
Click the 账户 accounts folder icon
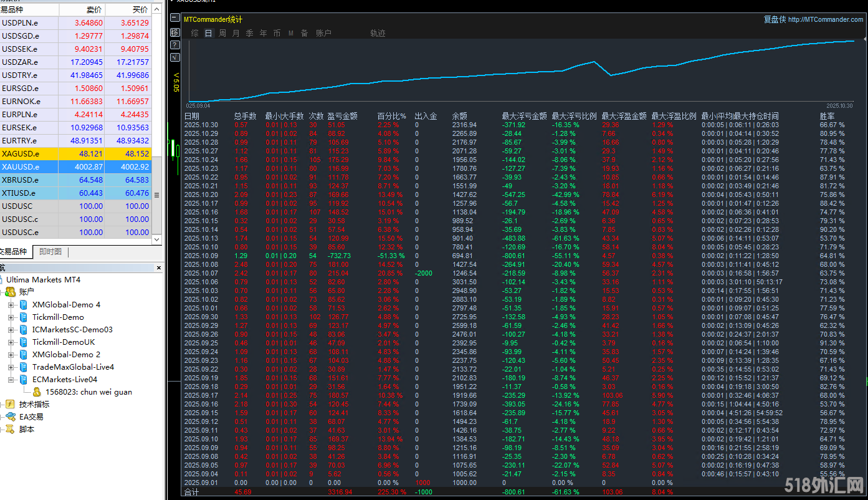[x=11, y=292]
